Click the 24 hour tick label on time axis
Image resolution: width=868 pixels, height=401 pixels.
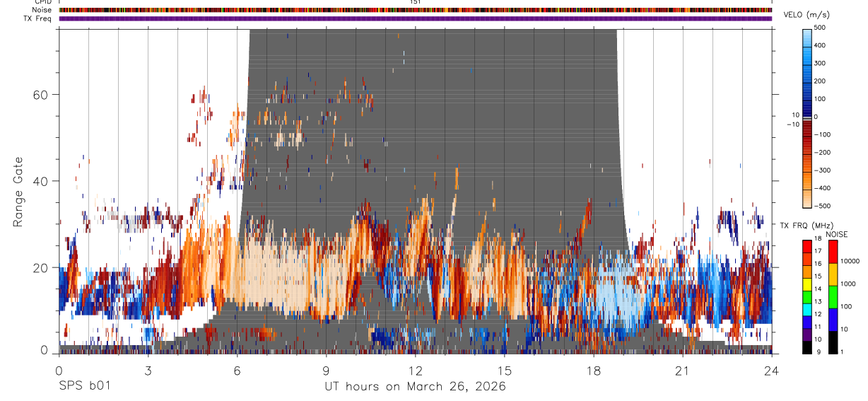(x=771, y=371)
